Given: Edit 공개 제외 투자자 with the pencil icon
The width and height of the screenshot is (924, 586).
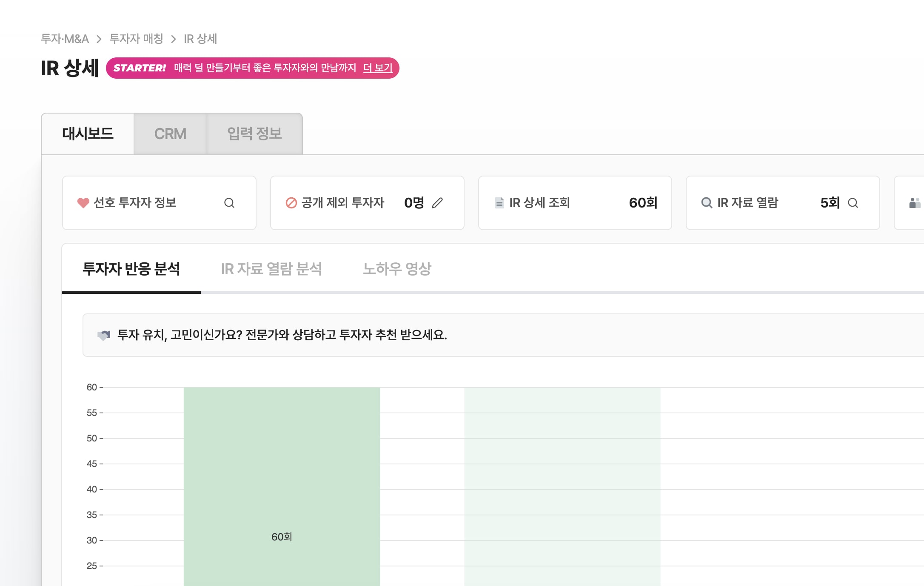Looking at the screenshot, I should (437, 203).
